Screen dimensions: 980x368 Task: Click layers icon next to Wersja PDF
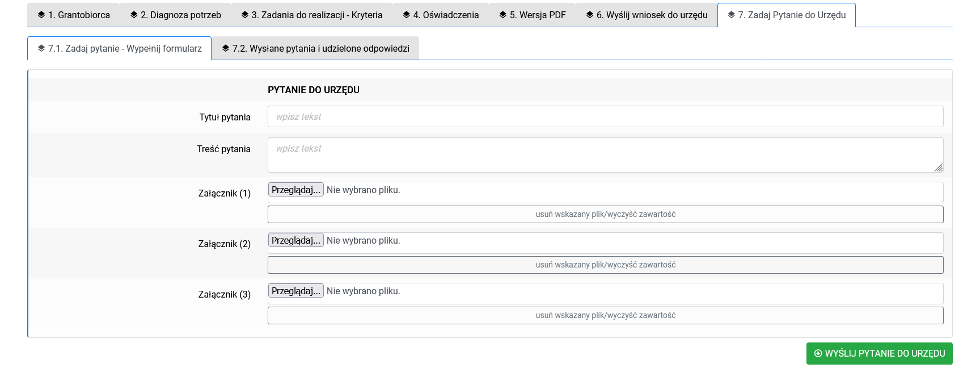tap(502, 15)
